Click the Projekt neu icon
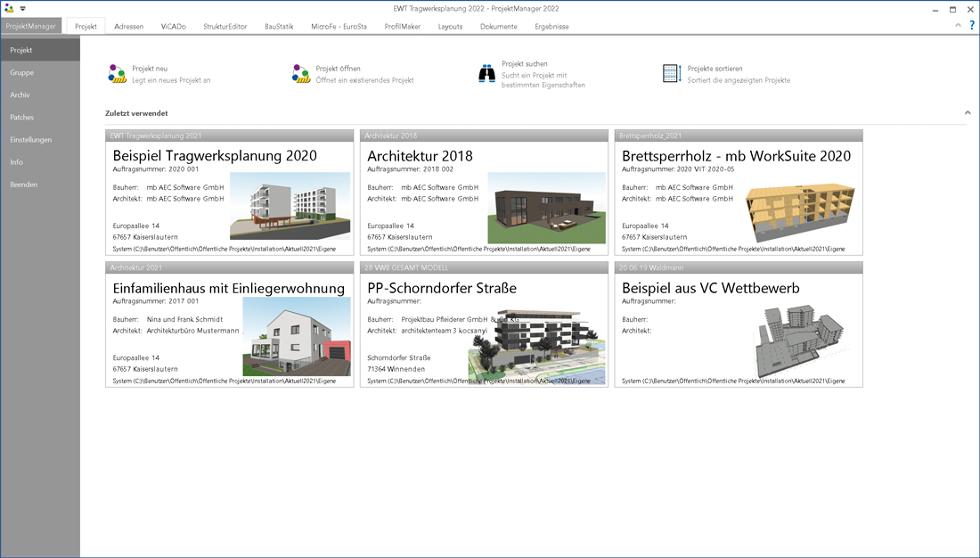The image size is (980, 558). (117, 74)
